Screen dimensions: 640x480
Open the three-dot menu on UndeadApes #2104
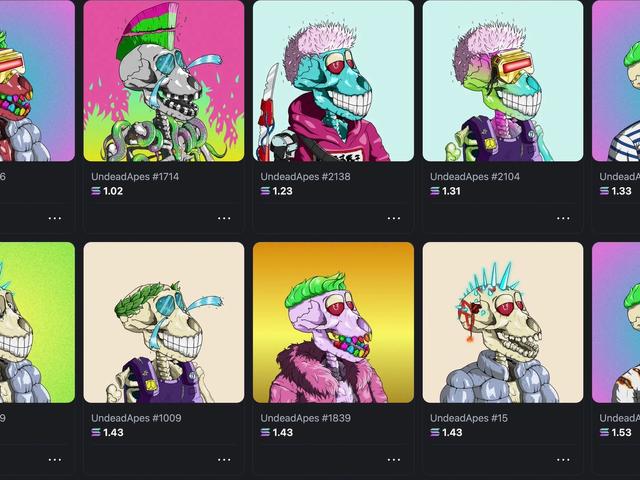click(x=563, y=218)
